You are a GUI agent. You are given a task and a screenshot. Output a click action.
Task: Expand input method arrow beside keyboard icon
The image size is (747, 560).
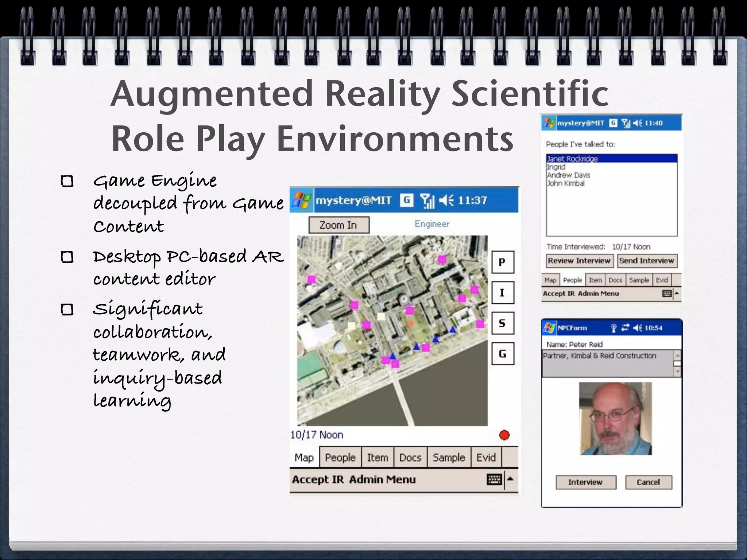(x=511, y=479)
